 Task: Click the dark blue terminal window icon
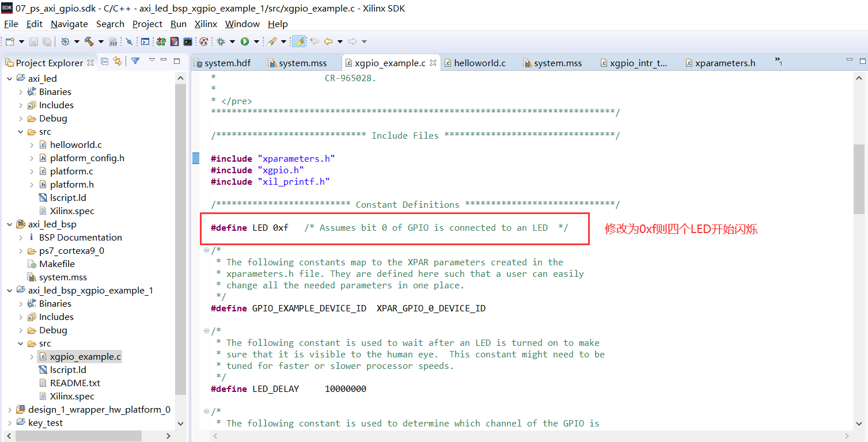pyautogui.click(x=188, y=41)
